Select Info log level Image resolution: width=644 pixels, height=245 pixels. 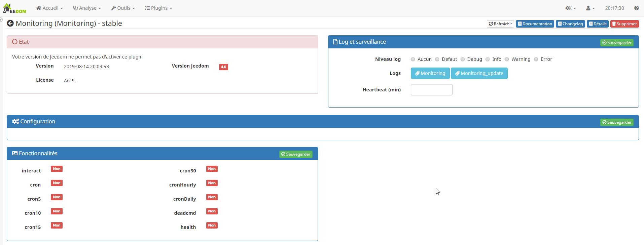[x=488, y=59]
